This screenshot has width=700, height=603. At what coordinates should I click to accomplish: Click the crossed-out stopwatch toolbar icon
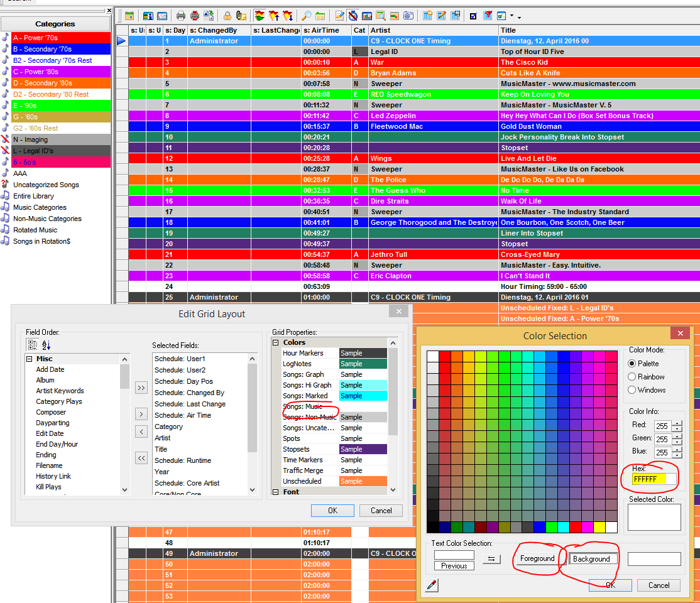(353, 16)
